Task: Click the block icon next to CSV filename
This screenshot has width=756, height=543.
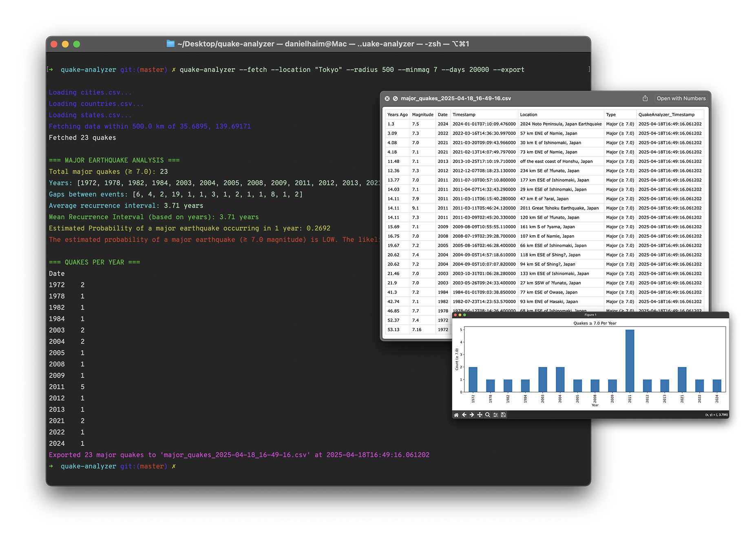Action: point(395,98)
